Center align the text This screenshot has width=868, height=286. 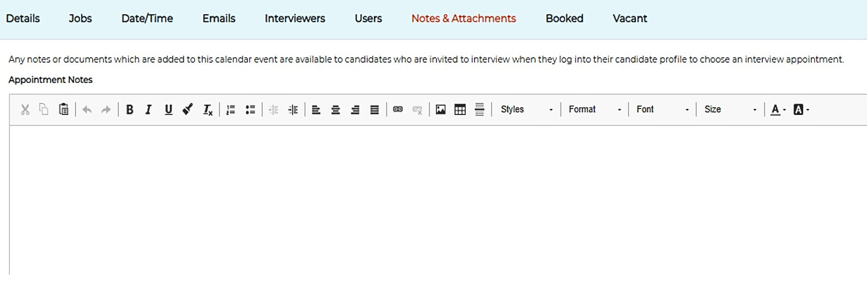tap(336, 109)
